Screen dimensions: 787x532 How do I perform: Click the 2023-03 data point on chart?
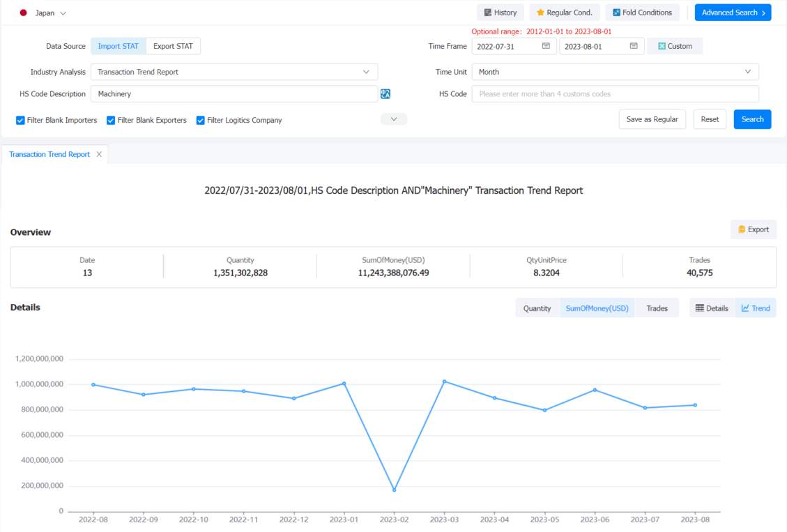[444, 381]
